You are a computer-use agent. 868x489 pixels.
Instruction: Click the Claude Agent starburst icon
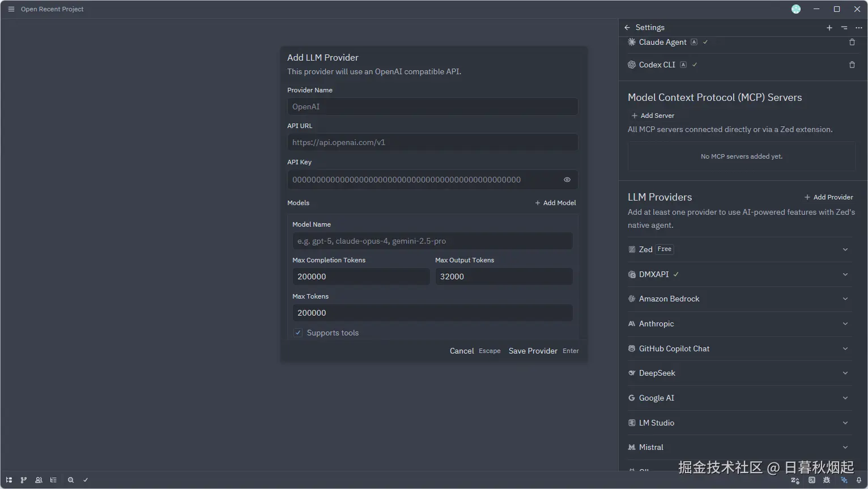pyautogui.click(x=632, y=42)
